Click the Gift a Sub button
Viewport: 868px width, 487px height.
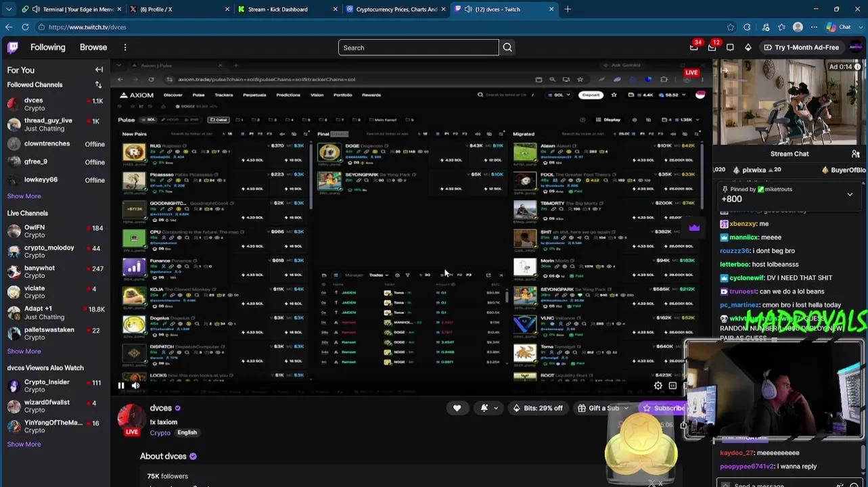[603, 408]
